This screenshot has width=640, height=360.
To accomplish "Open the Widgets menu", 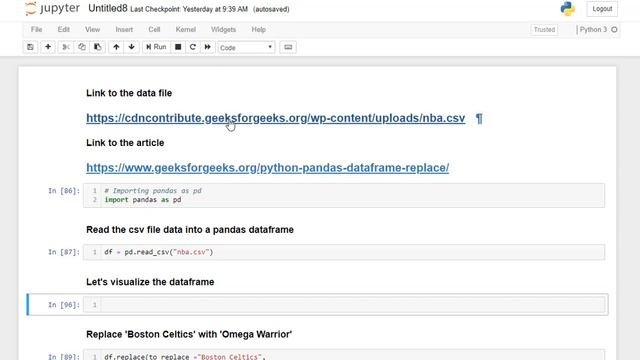I will (223, 29).
